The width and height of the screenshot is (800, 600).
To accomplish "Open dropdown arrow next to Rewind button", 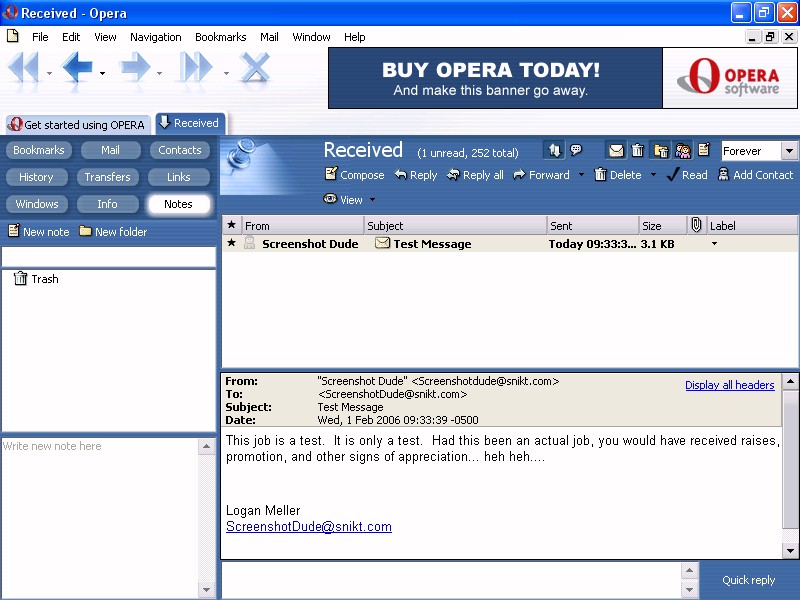I will click(49, 73).
